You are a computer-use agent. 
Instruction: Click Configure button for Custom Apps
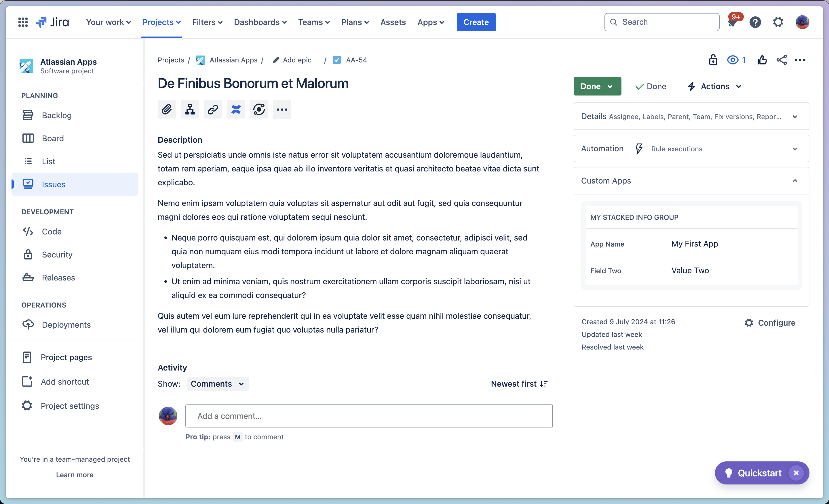[770, 322]
